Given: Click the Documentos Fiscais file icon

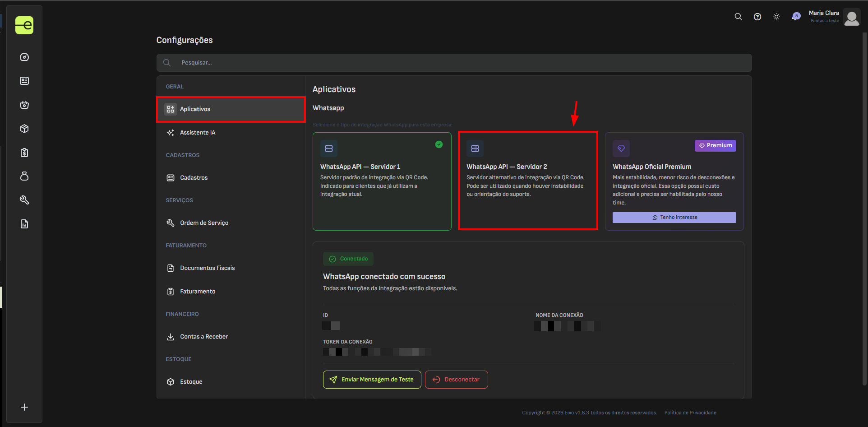Looking at the screenshot, I should click(x=171, y=268).
